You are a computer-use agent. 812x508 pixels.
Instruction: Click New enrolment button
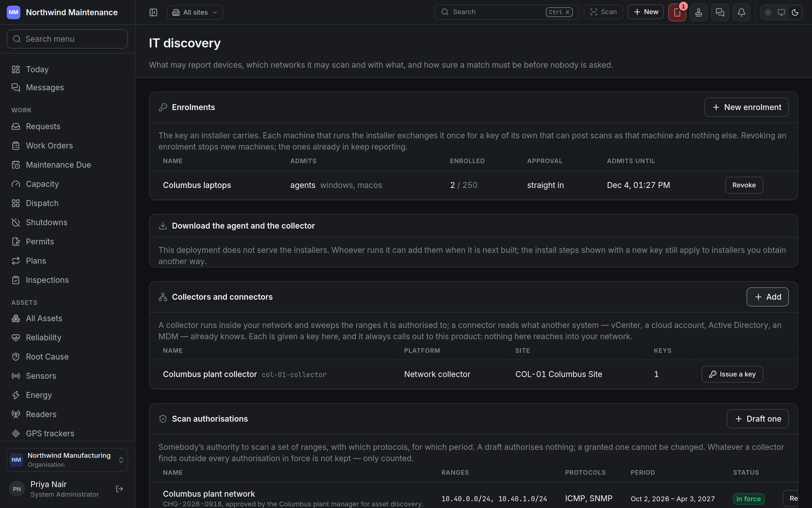(x=746, y=107)
